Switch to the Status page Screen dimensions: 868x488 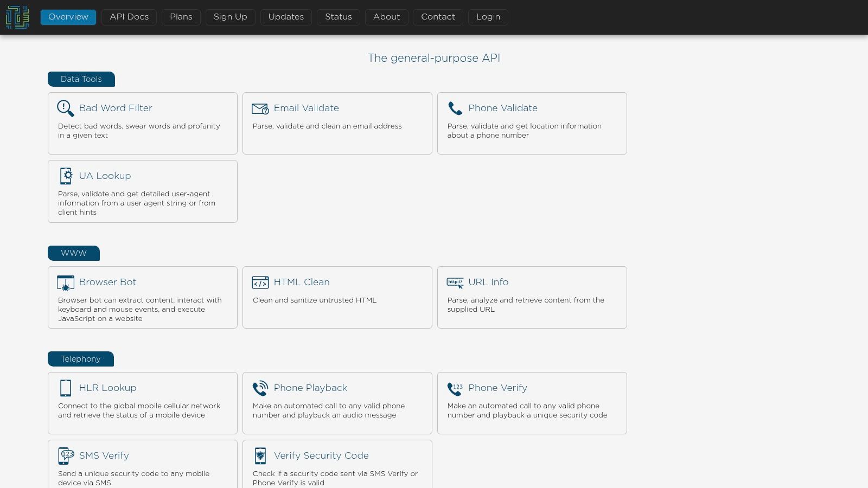[x=338, y=17]
